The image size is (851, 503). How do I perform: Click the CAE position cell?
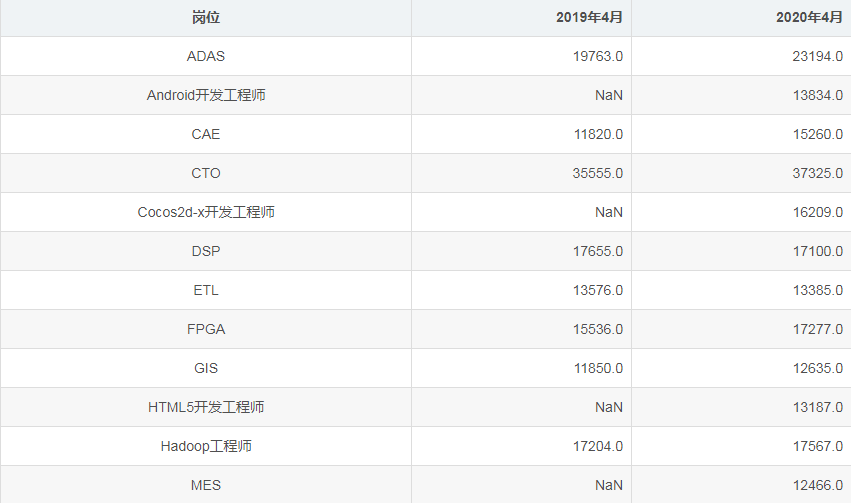pos(206,135)
